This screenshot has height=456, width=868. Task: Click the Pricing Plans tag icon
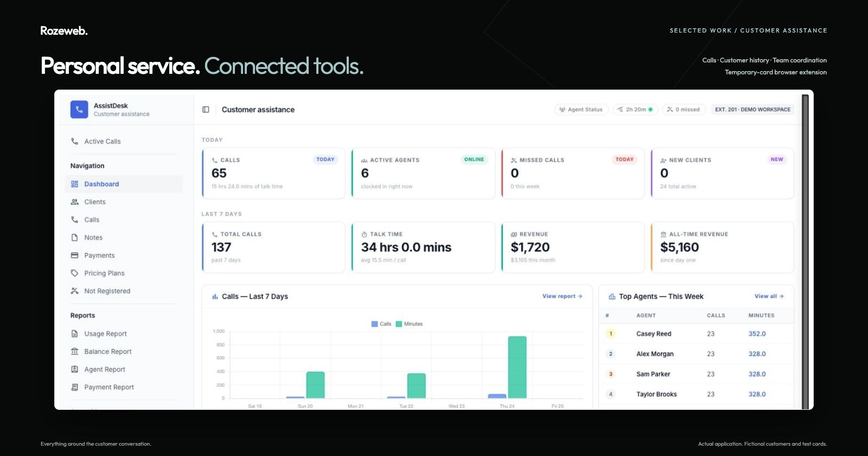[x=75, y=273]
